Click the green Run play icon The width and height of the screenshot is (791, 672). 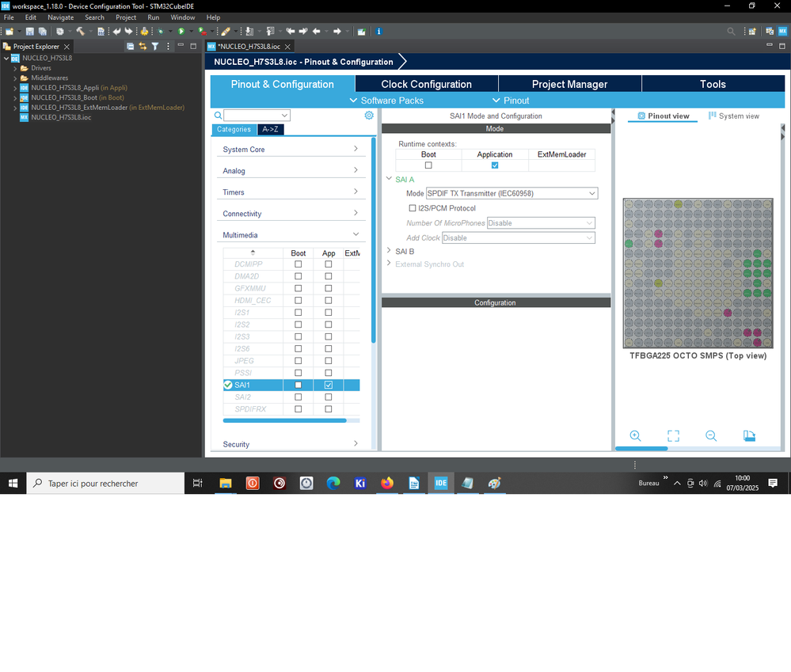181,31
